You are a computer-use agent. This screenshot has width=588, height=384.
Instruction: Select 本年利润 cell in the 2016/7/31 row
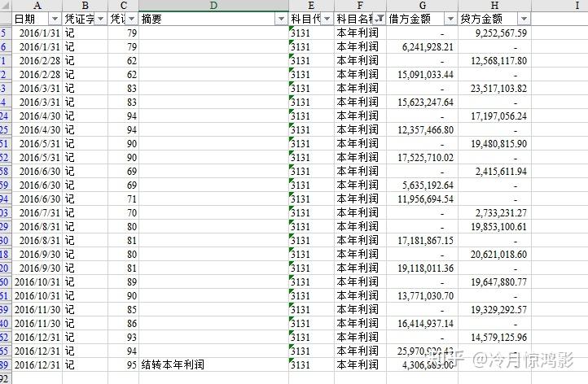360,213
